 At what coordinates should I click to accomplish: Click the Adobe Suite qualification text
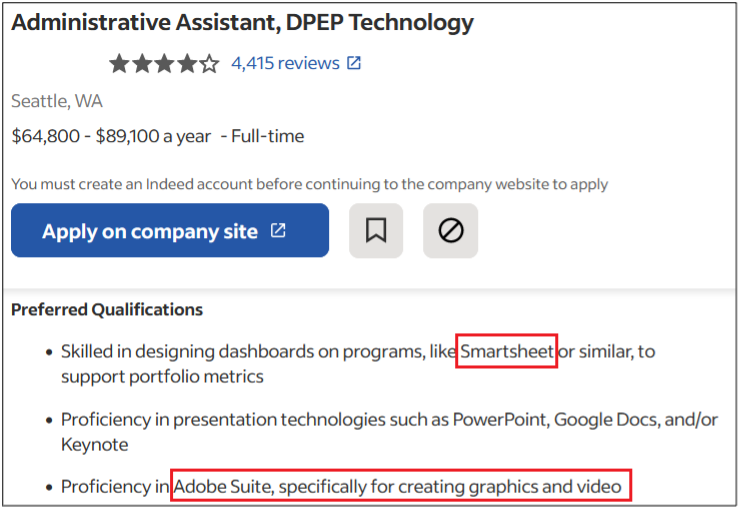(397, 486)
